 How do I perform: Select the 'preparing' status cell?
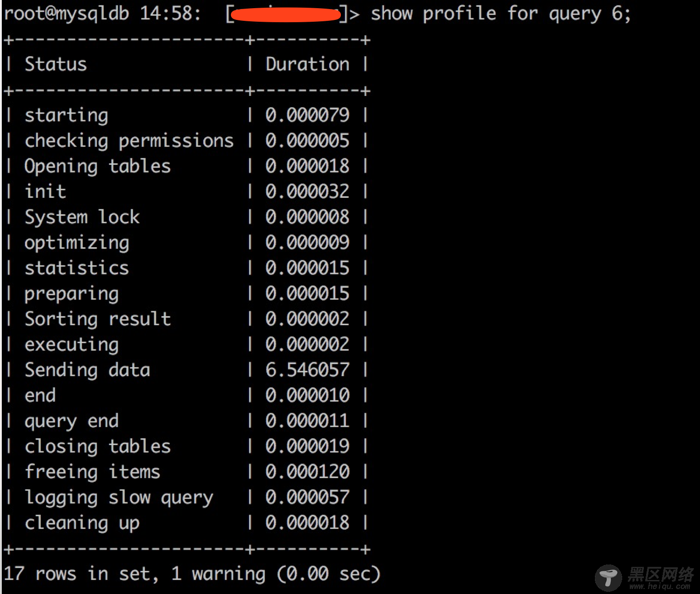tap(72, 293)
